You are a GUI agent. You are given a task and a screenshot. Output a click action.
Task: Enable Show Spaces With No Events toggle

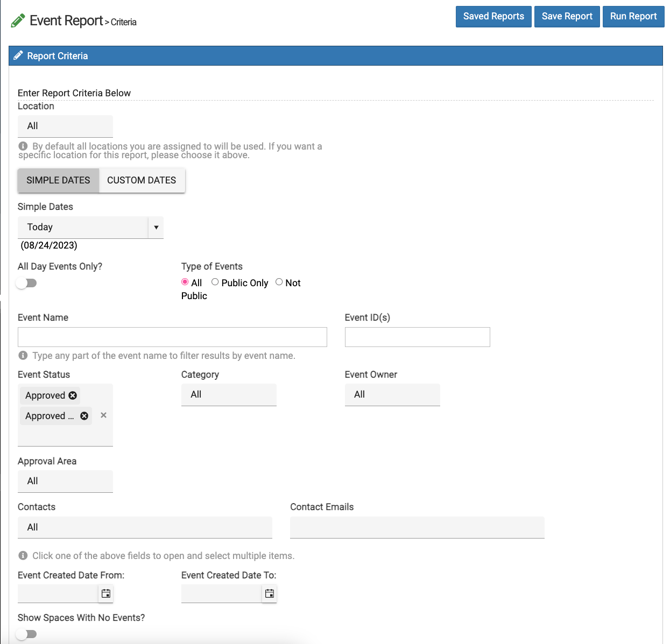coord(26,634)
